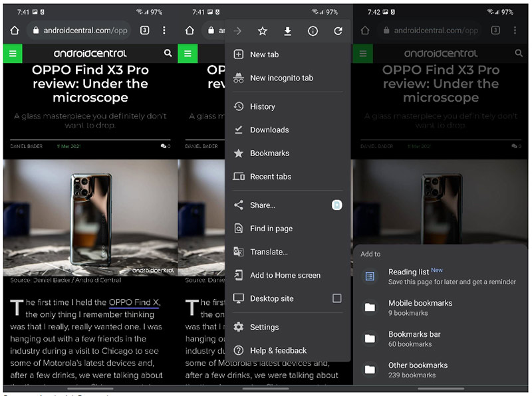Tap the site search magnifier in the left screenshot
This screenshot has height=396, width=532.
168,53
